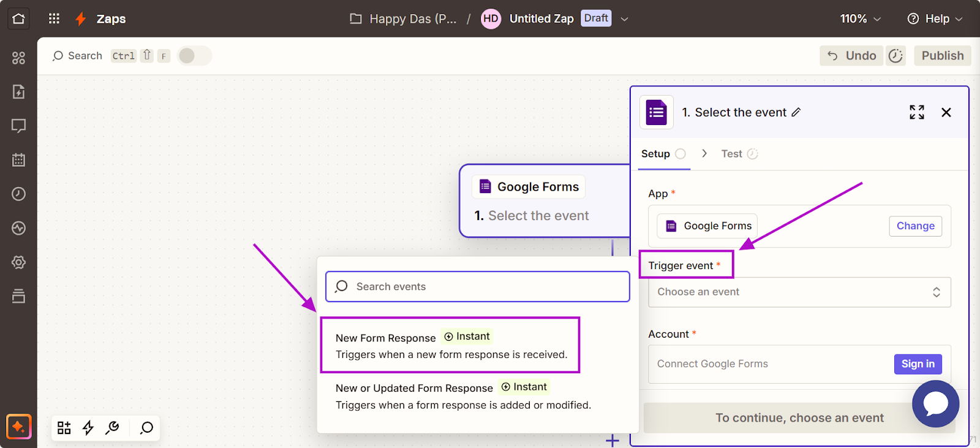Choose New or Updated Form Response trigger
The height and width of the screenshot is (448, 980).
click(x=463, y=396)
